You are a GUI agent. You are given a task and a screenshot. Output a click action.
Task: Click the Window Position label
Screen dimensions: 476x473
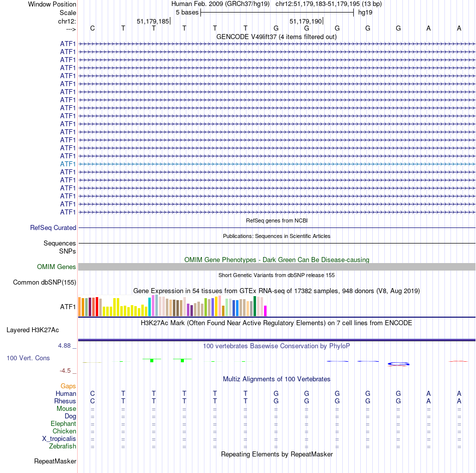[x=52, y=4]
